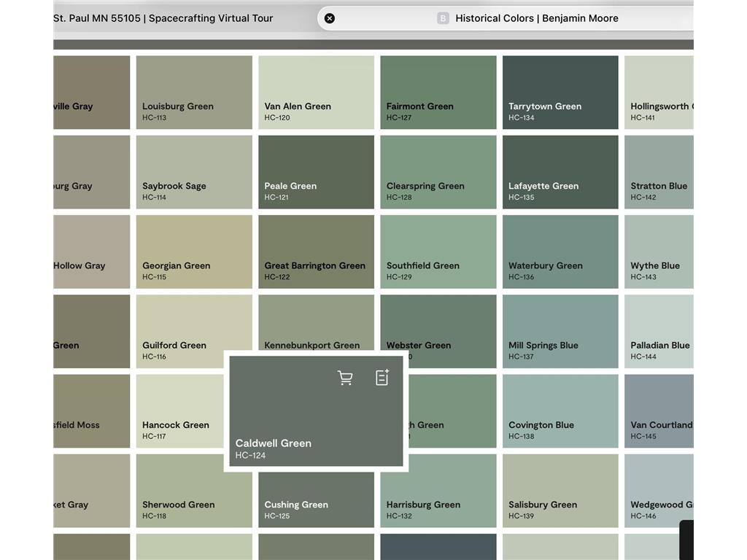Select the swatch ending in 'ket Gray'
The height and width of the screenshot is (560, 747).
[x=91, y=491]
